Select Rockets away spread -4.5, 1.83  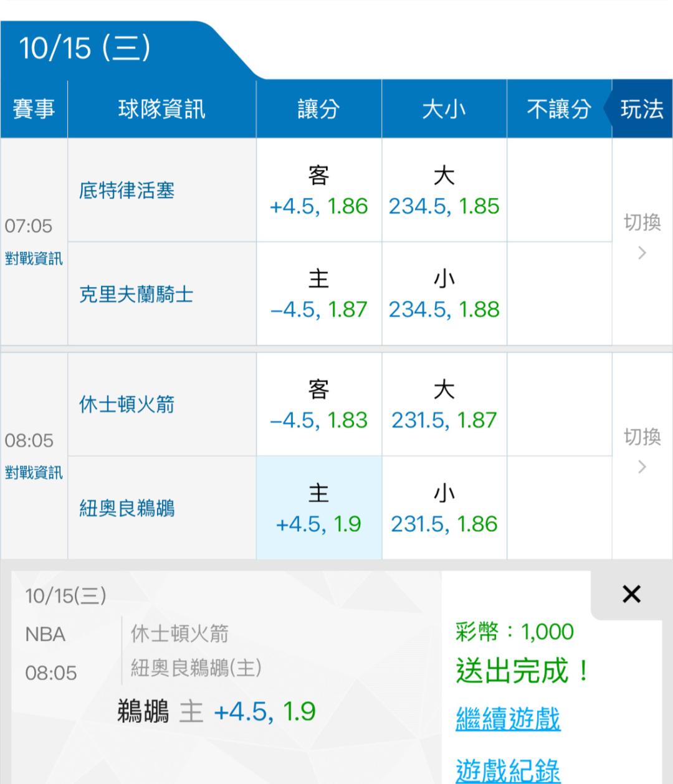click(x=318, y=405)
